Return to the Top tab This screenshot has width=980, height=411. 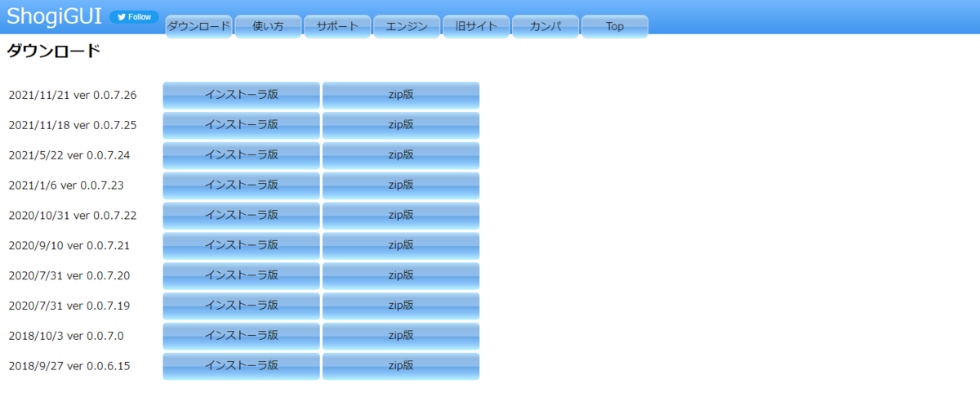point(615,26)
